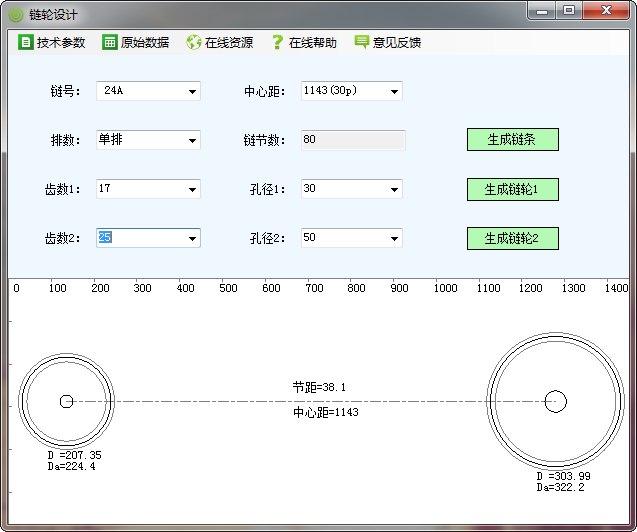Open the 意见反馈 menu
637x532 pixels.
[388, 42]
